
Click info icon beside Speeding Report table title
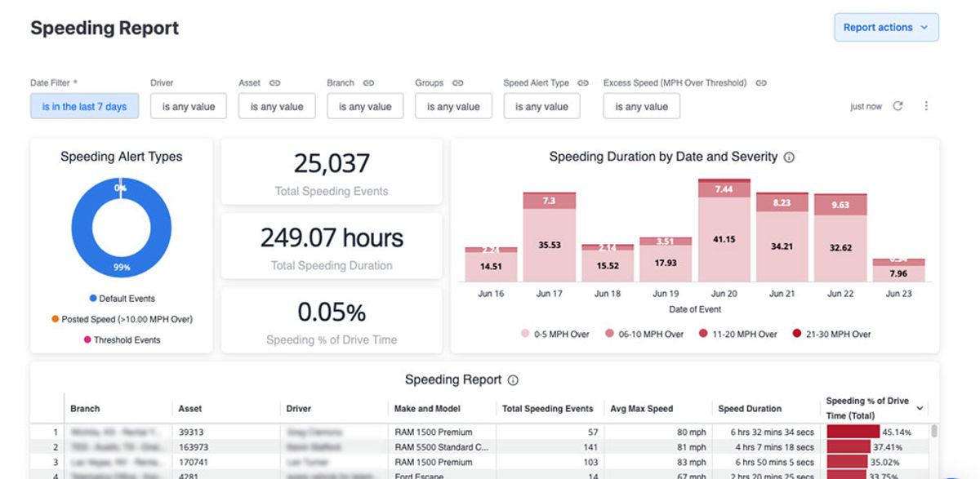(513, 380)
